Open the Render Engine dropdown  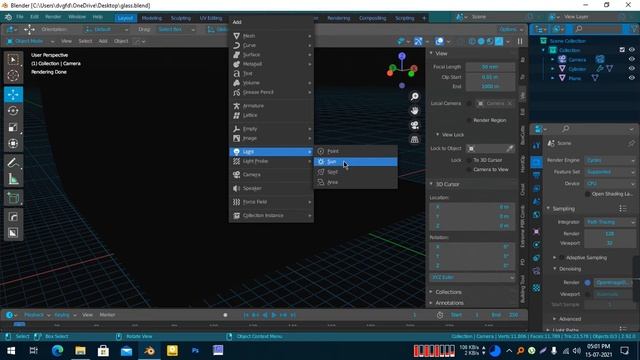click(610, 160)
